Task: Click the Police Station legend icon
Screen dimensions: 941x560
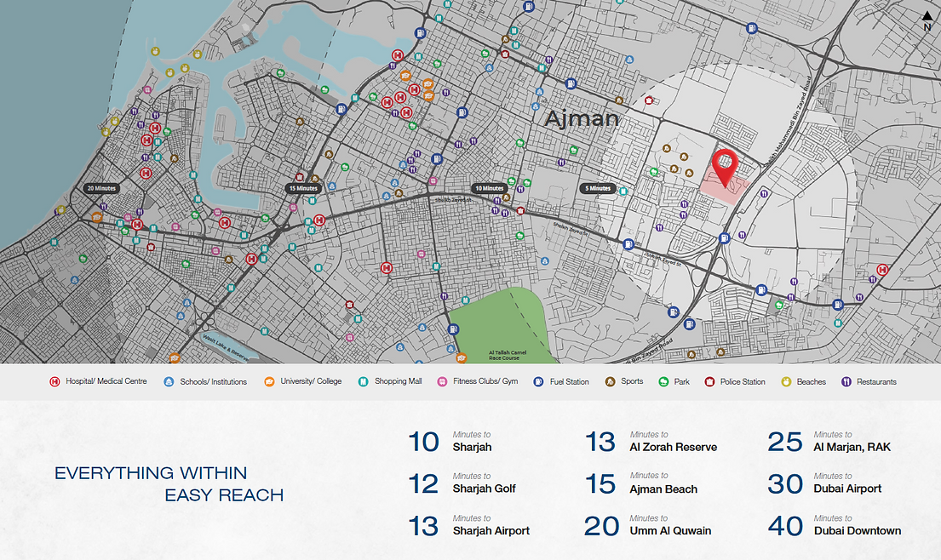Action: point(709,381)
